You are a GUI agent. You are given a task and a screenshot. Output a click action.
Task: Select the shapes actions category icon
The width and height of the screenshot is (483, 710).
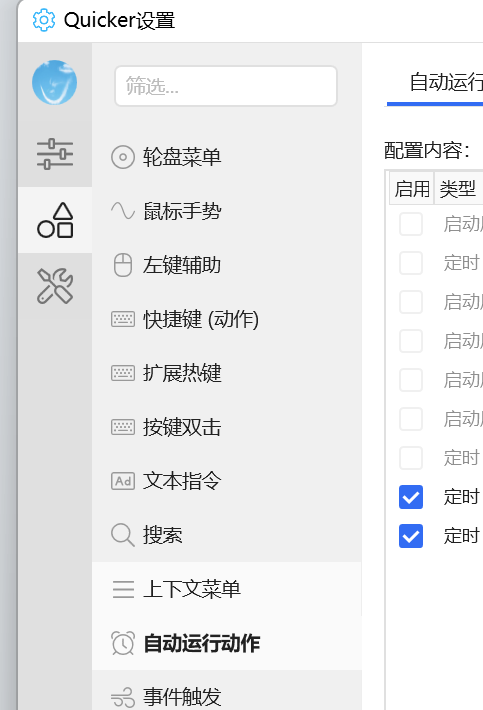click(55, 220)
